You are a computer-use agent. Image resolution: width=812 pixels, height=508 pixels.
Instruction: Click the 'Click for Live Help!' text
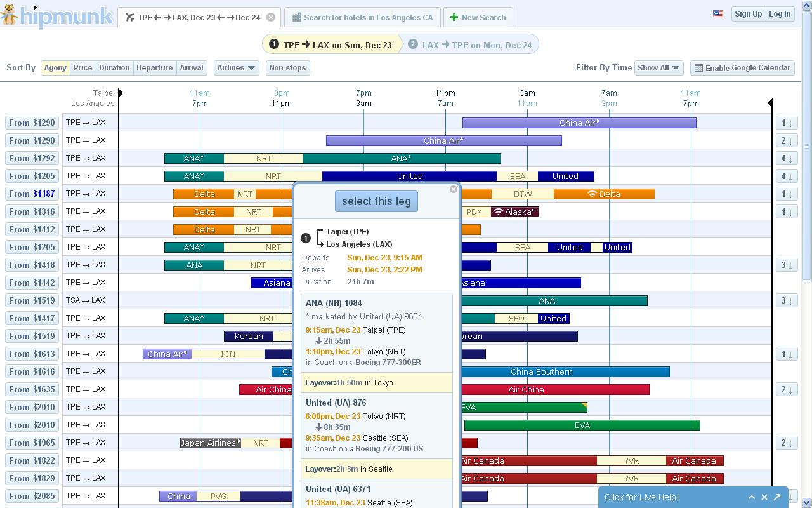coord(641,497)
